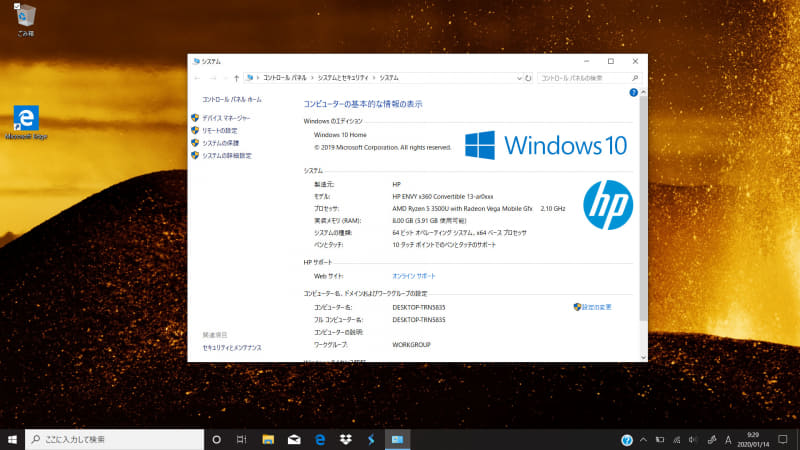800x450 pixels.
Task: Launch Edge browser from the taskbar
Action: point(320,439)
